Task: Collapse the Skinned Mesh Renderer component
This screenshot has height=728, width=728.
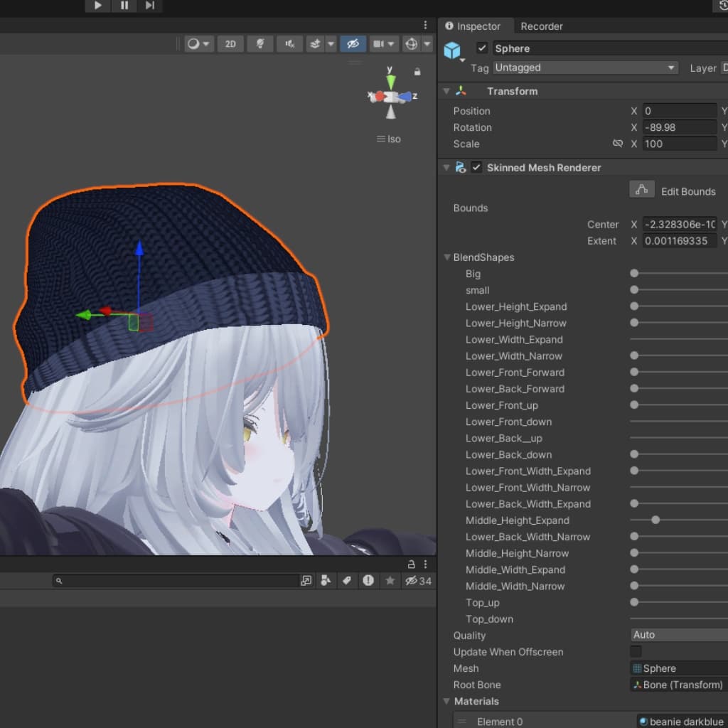Action: point(446,168)
